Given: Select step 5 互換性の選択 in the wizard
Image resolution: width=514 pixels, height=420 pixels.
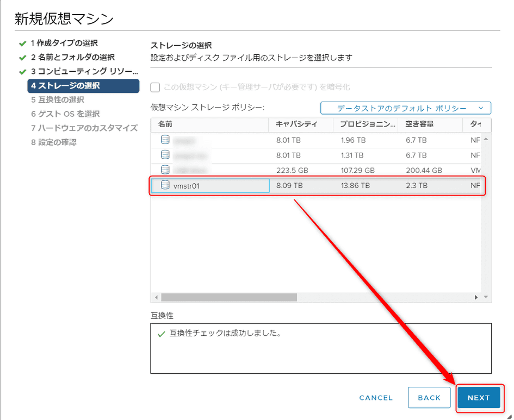Looking at the screenshot, I should coord(58,100).
